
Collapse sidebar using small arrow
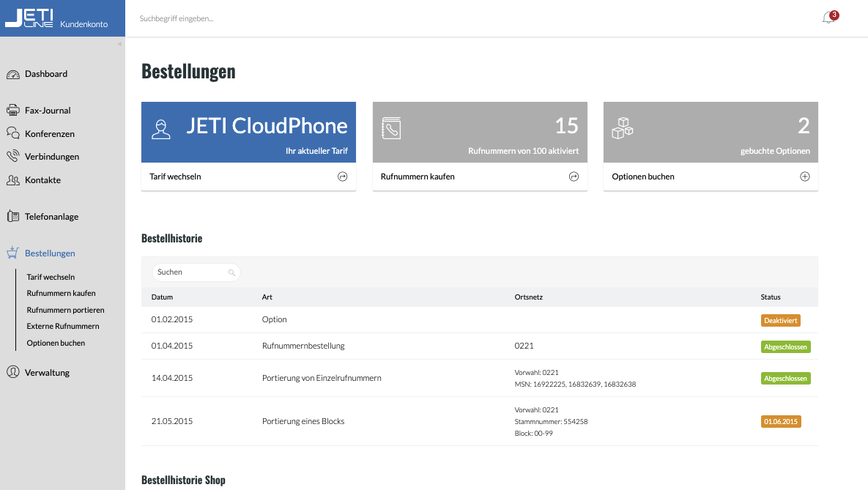[x=119, y=44]
